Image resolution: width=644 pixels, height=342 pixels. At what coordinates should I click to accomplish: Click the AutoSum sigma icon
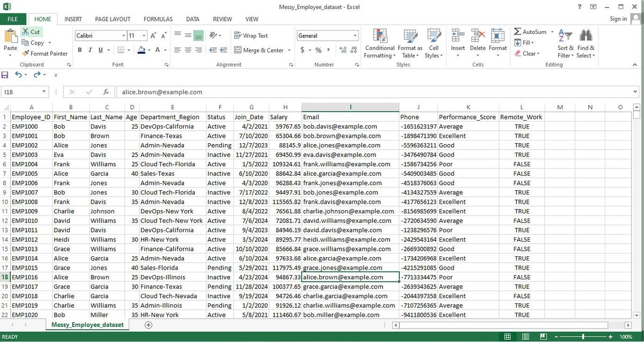tap(518, 32)
